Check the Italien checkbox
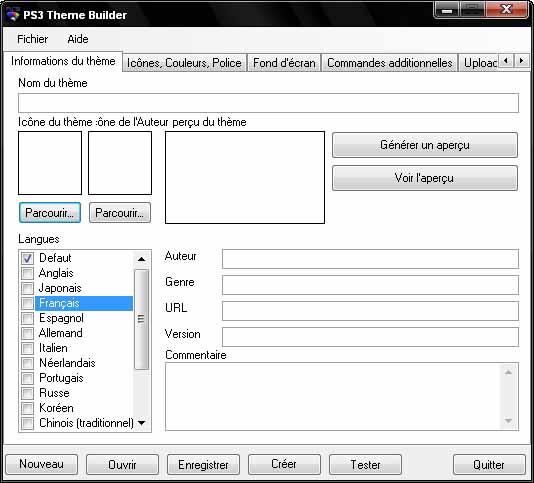 pyautogui.click(x=28, y=348)
